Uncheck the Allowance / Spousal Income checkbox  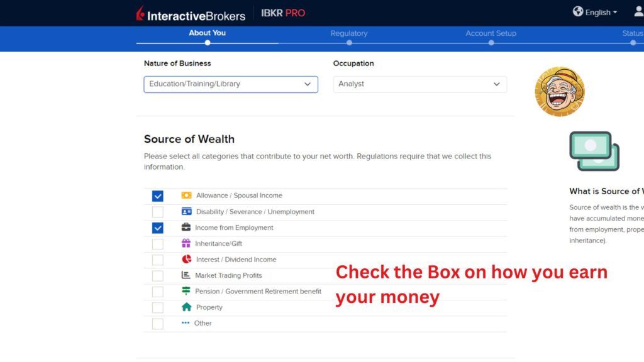pyautogui.click(x=158, y=195)
